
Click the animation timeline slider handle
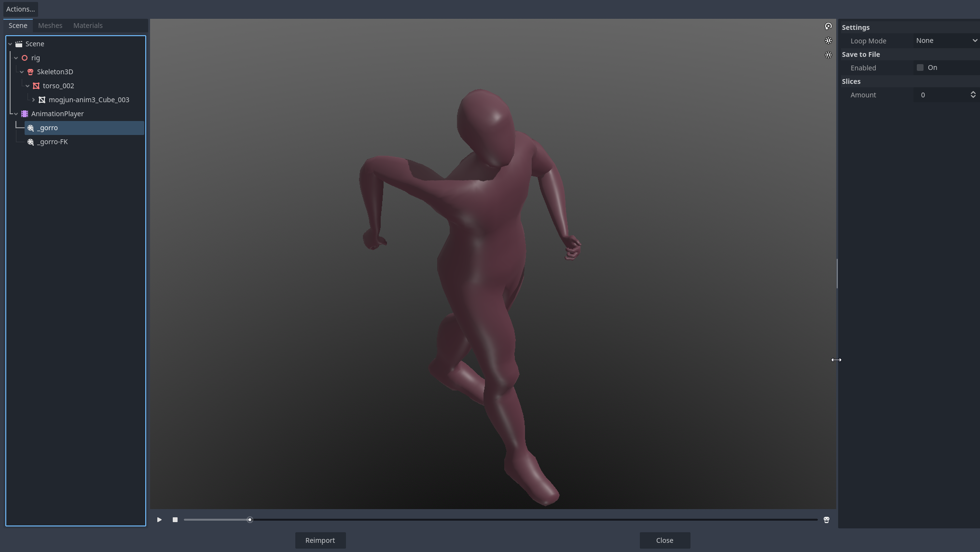[249, 520]
